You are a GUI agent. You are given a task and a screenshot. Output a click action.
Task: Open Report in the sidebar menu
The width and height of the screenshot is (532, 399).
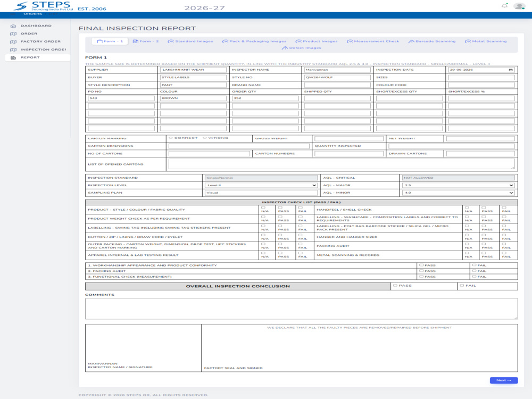click(x=30, y=57)
